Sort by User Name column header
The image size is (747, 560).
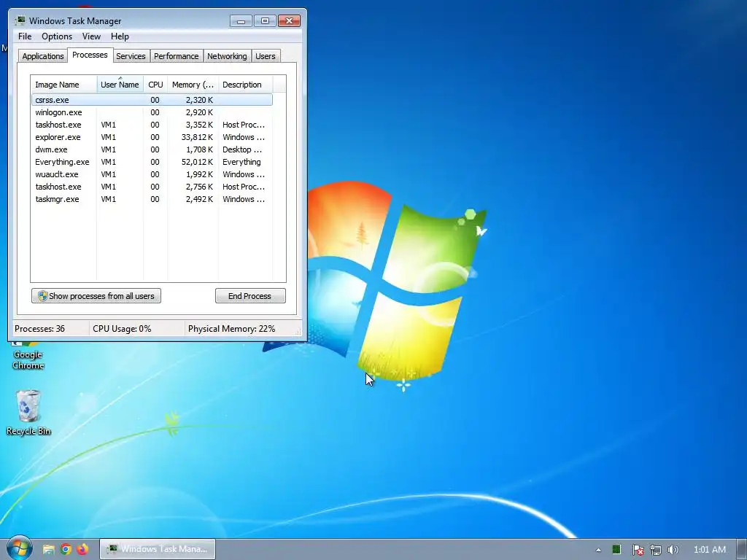click(x=120, y=85)
